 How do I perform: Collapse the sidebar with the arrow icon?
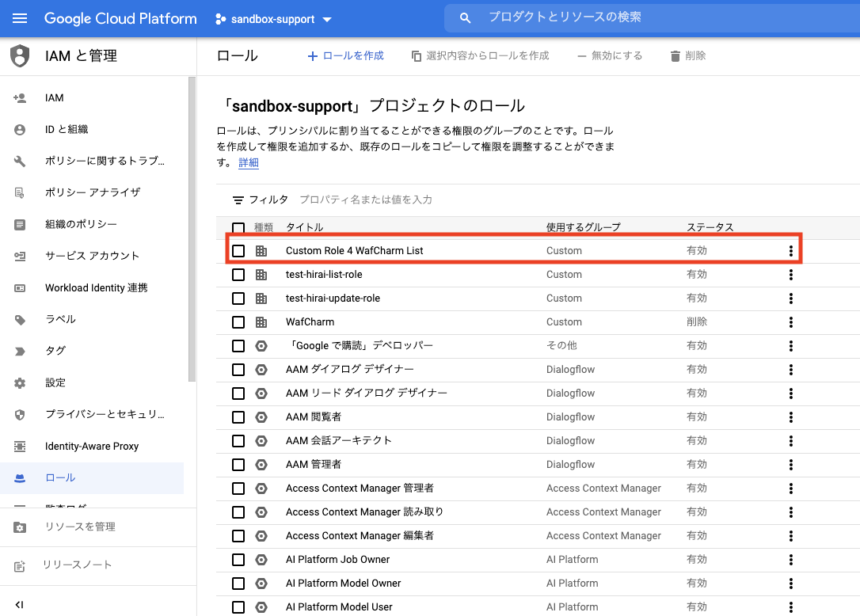20,604
